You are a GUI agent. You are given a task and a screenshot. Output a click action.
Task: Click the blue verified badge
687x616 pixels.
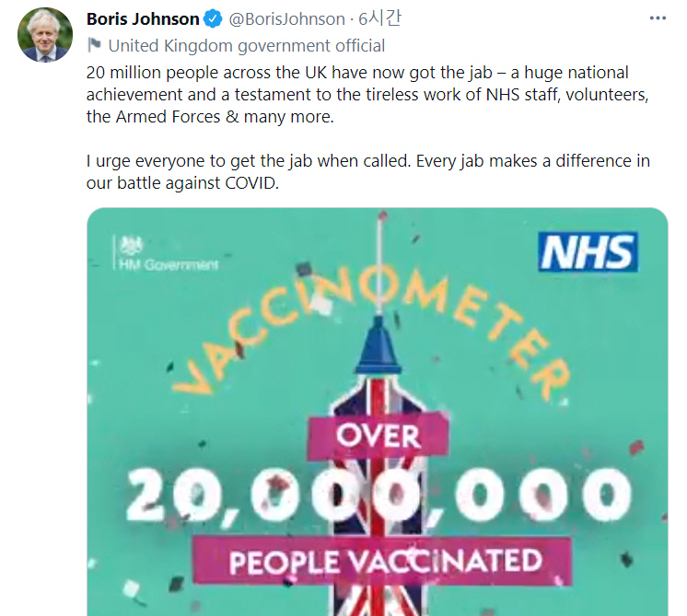click(214, 19)
